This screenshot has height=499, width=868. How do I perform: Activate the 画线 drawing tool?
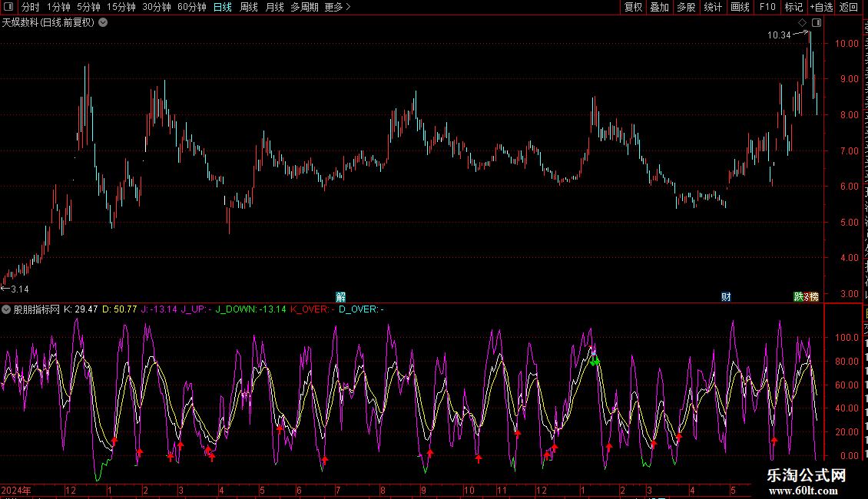coord(740,7)
